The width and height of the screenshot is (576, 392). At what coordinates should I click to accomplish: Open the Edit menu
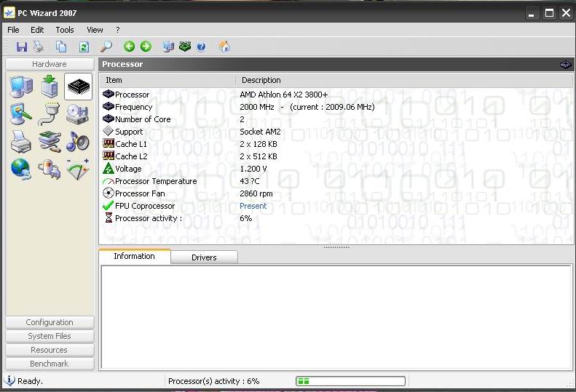tap(37, 30)
